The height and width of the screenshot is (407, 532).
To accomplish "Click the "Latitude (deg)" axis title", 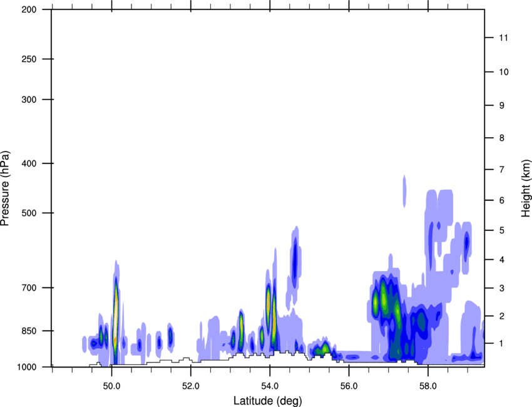I will tap(268, 401).
